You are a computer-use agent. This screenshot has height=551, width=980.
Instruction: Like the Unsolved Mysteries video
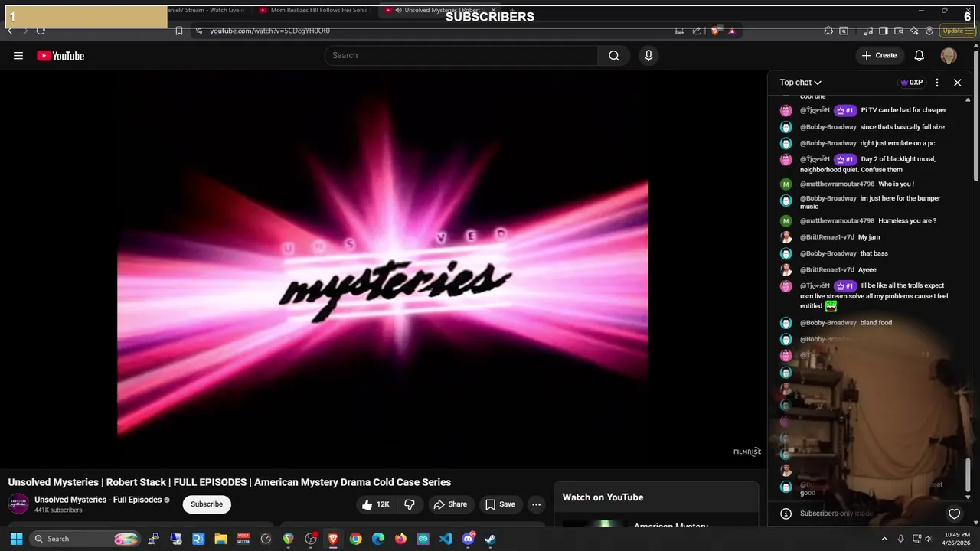[375, 504]
